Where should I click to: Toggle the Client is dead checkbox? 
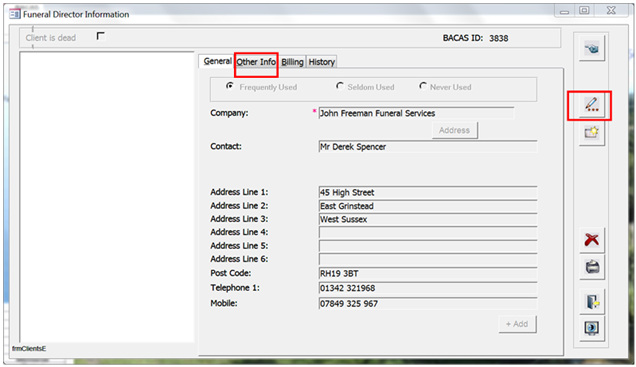[x=101, y=36]
